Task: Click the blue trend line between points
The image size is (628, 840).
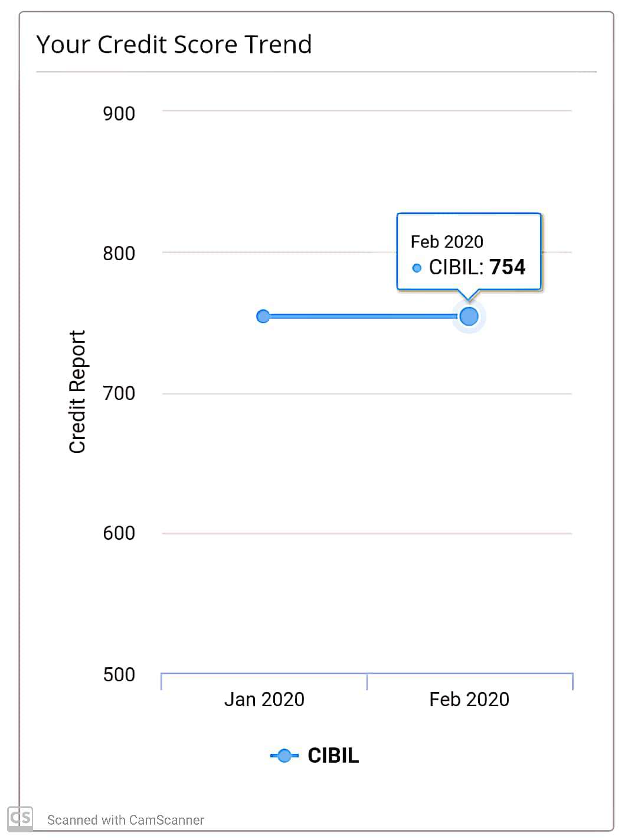Action: 364,317
